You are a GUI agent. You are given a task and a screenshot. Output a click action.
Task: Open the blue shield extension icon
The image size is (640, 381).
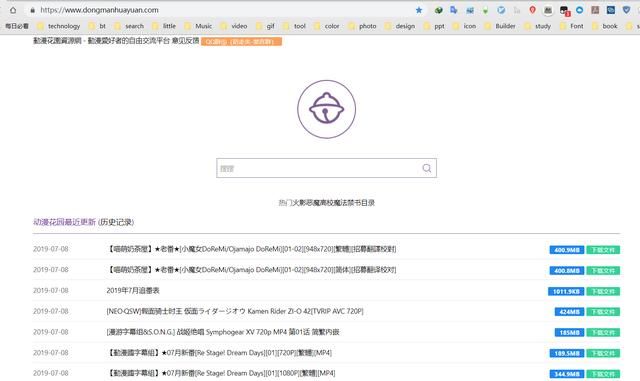tap(627, 10)
